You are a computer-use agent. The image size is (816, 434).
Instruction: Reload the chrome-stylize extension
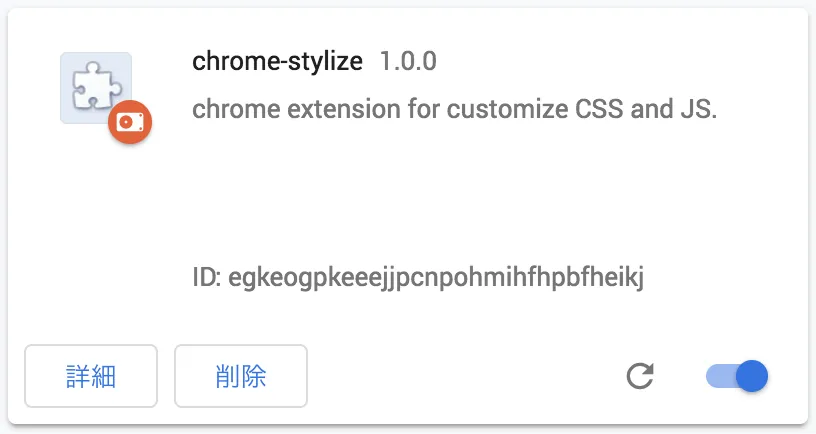(640, 376)
